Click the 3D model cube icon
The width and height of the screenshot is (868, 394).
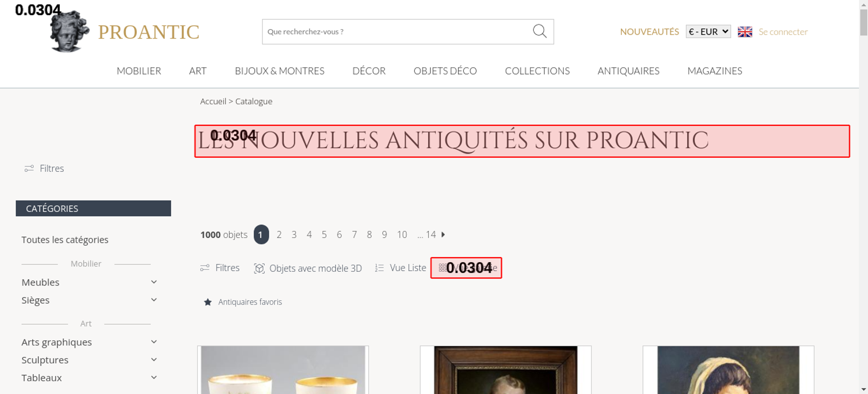point(259,268)
